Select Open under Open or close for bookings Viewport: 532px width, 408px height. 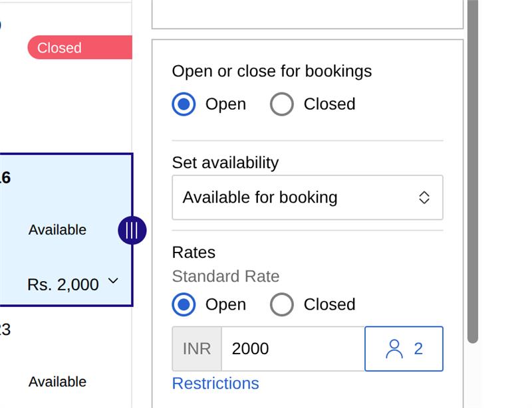pyautogui.click(x=184, y=104)
